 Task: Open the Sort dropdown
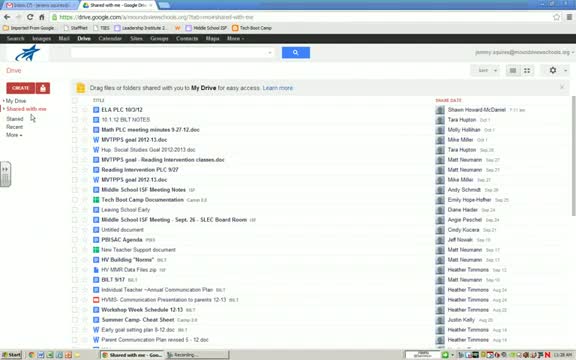(486, 71)
